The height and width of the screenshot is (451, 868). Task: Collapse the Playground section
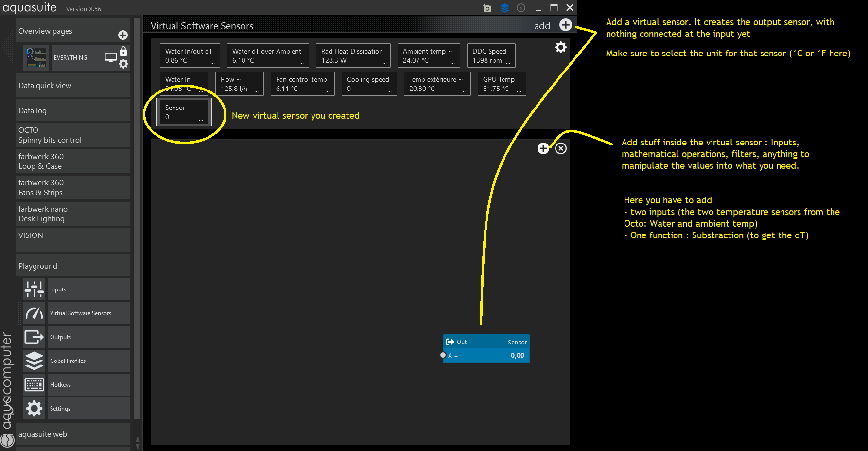click(73, 266)
